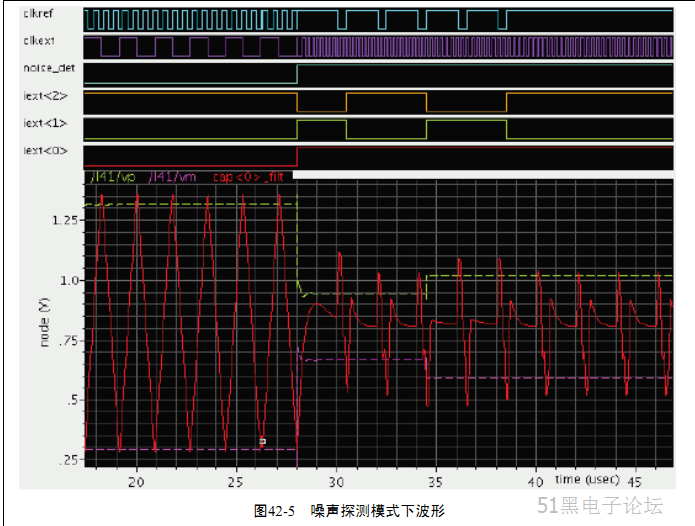
Task: Select the iext<1> signal label
Action: coord(45,123)
